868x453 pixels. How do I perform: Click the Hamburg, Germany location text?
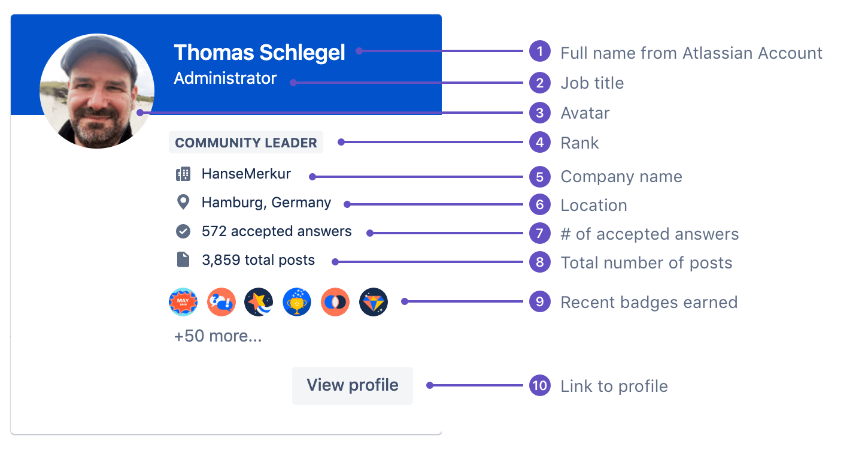[266, 203]
